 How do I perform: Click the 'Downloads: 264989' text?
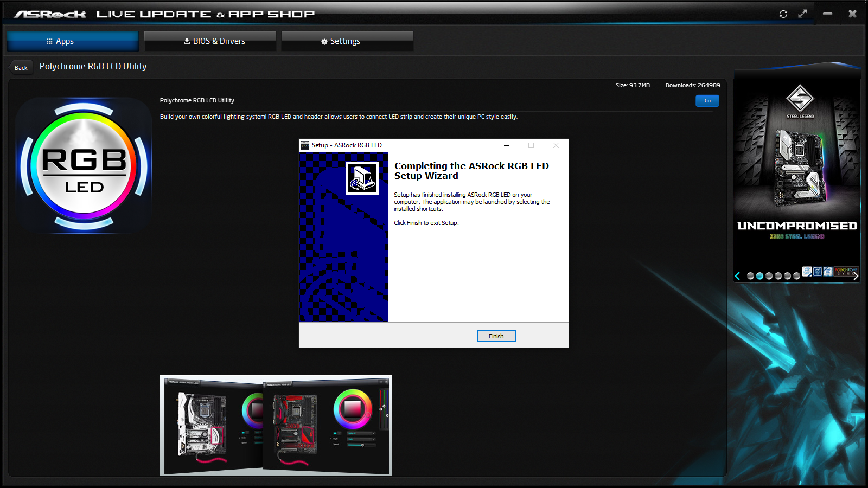(693, 85)
